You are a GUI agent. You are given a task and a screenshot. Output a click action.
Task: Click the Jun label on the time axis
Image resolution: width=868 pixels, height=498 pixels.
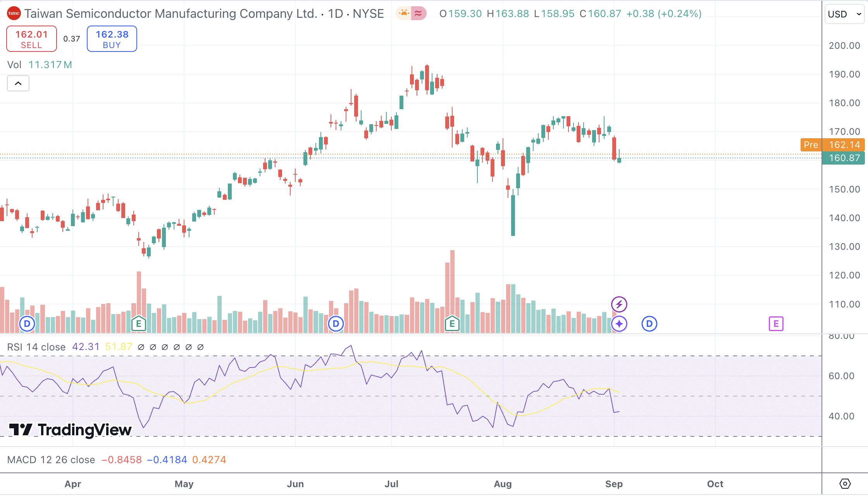pyautogui.click(x=295, y=484)
